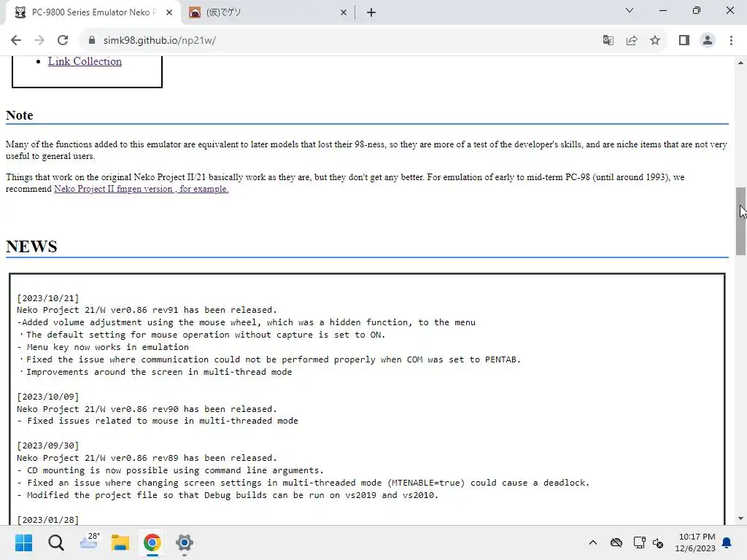Click the [2023/09/30] news date
Image resolution: width=747 pixels, height=560 pixels.
pyautogui.click(x=47, y=446)
